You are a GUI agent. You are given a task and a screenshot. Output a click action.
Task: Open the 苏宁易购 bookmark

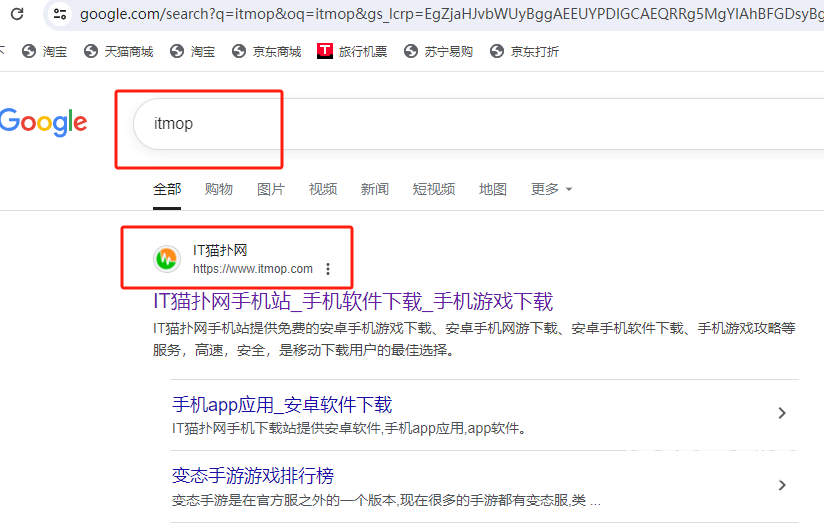[439, 51]
